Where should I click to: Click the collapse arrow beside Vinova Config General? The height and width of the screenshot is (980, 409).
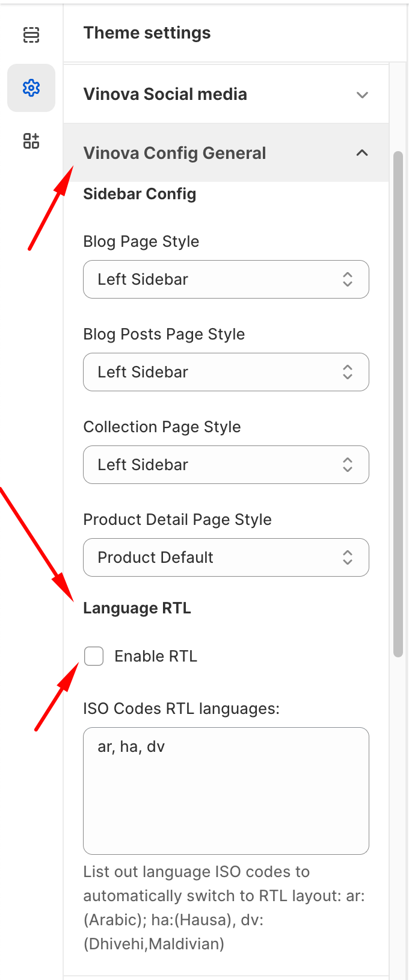(362, 154)
